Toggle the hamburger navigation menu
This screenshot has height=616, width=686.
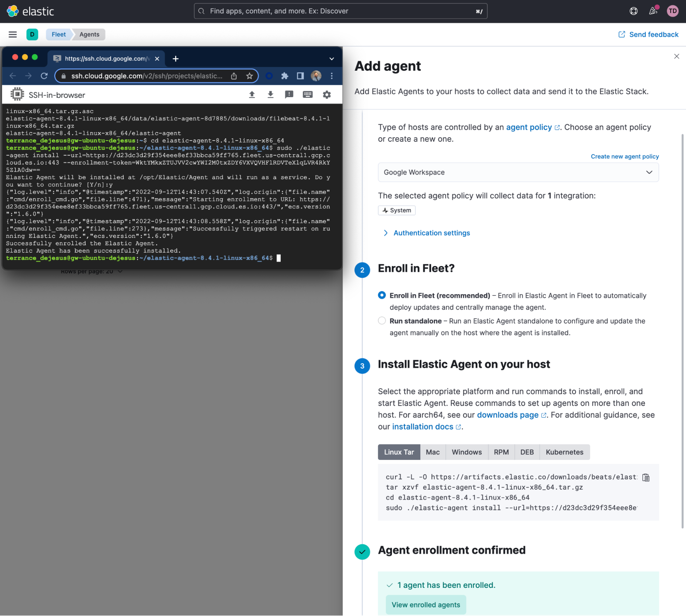click(13, 34)
